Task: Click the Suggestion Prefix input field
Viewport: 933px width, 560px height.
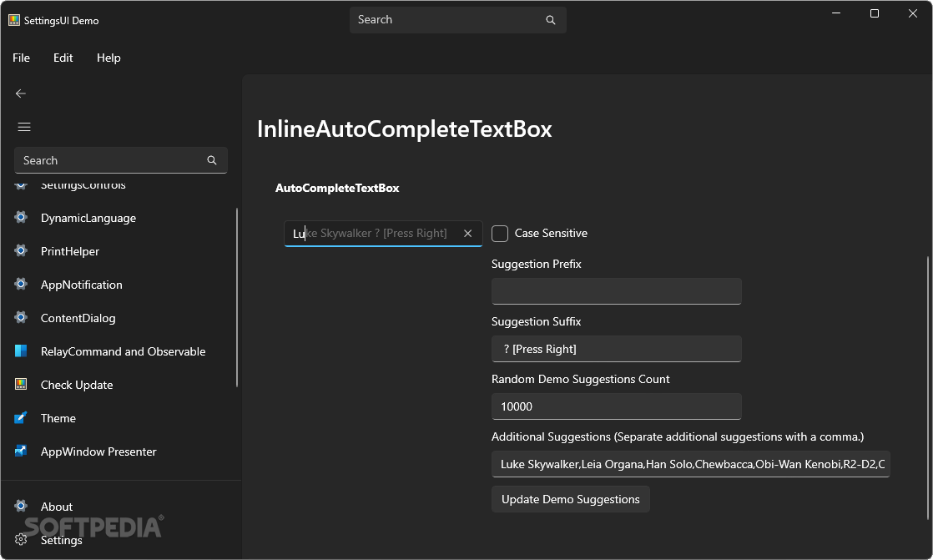Action: click(617, 291)
